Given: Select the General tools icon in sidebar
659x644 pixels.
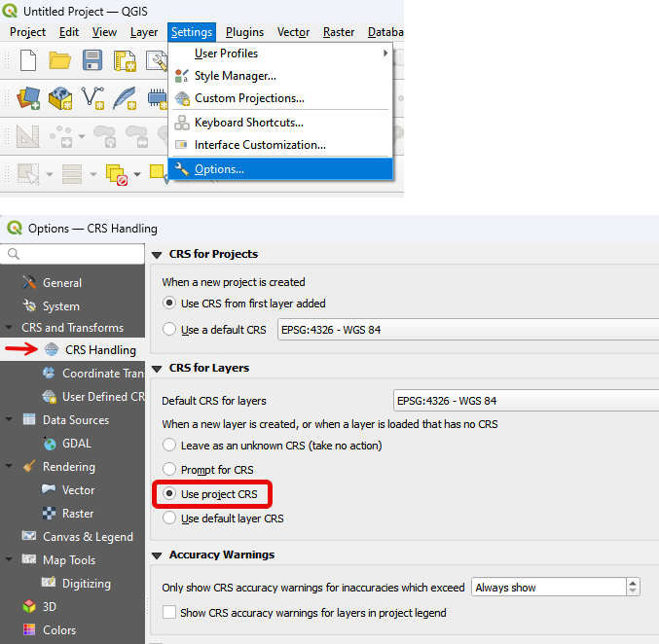Looking at the screenshot, I should [28, 283].
